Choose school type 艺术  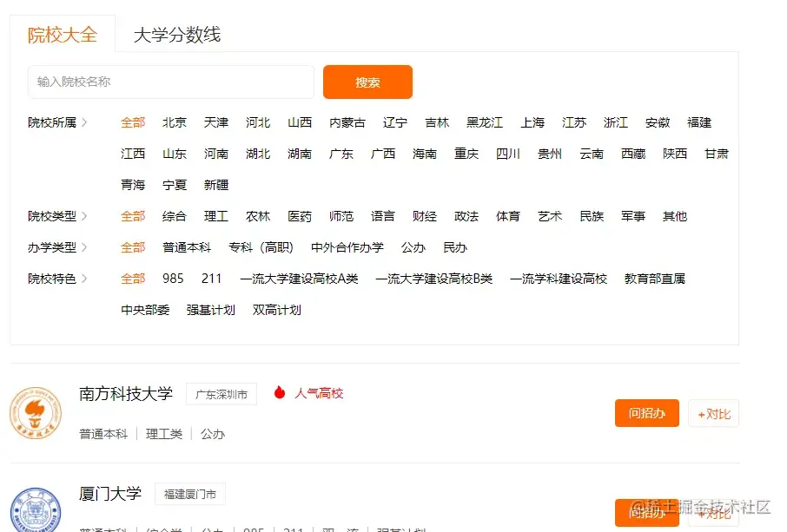coord(550,216)
